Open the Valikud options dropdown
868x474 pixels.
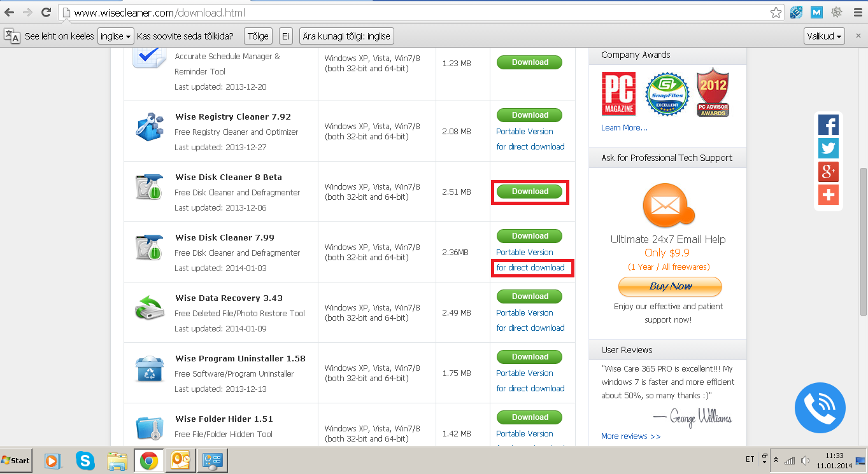(x=824, y=36)
